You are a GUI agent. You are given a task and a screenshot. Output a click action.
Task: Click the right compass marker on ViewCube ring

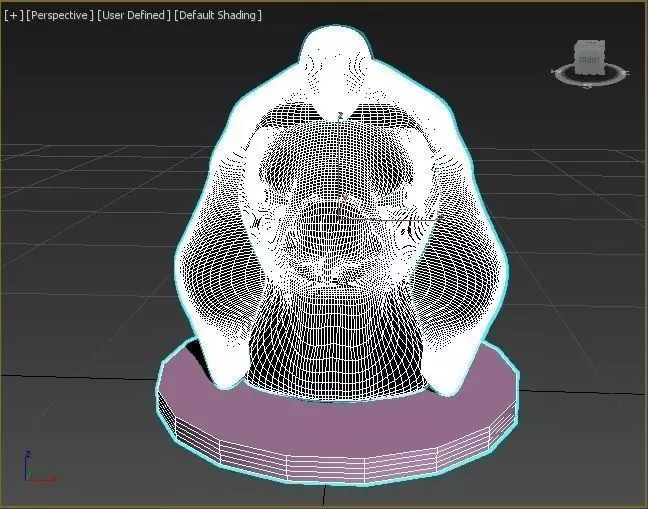click(x=626, y=74)
